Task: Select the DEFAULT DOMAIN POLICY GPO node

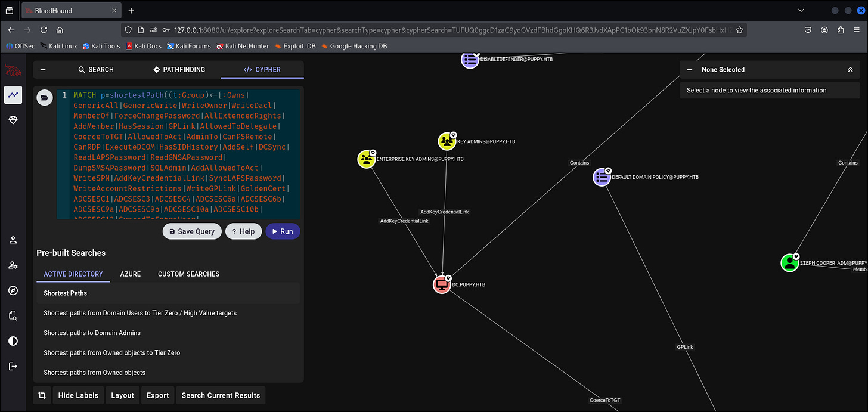Action: tap(602, 177)
